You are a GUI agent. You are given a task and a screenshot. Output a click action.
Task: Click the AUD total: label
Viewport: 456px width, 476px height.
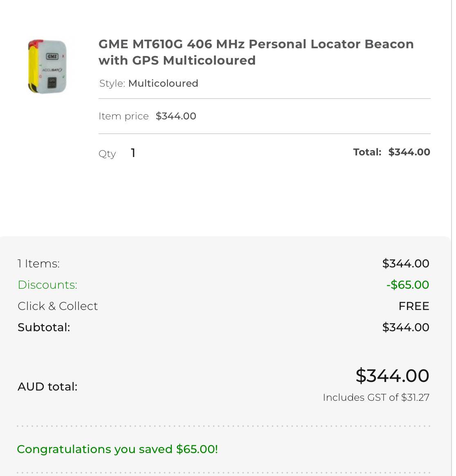(47, 386)
